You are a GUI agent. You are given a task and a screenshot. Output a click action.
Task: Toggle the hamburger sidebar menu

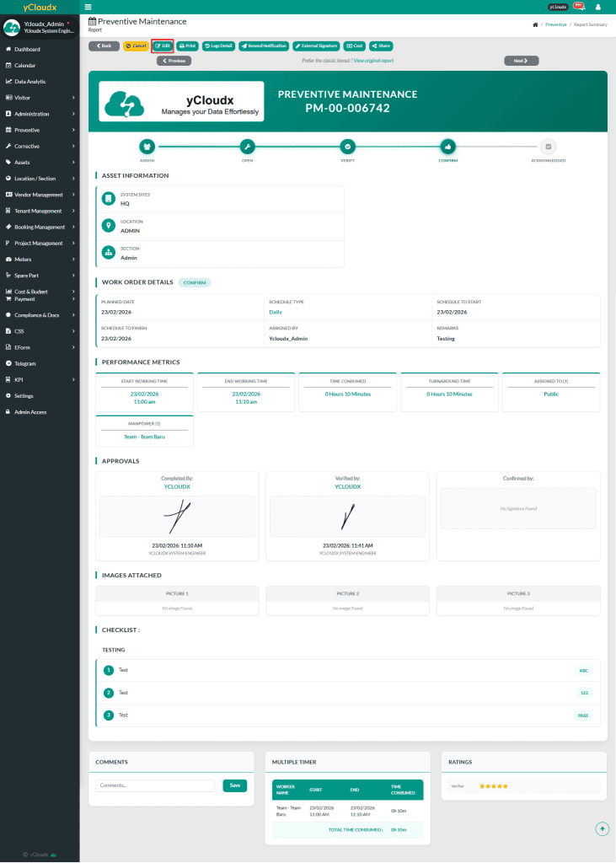click(x=88, y=7)
